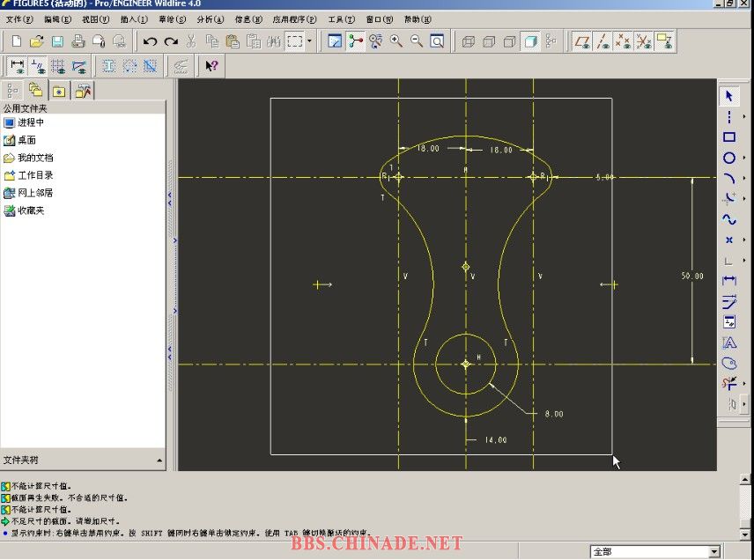
Task: Expand the circle tool flyout arrow
Action: pyautogui.click(x=744, y=158)
